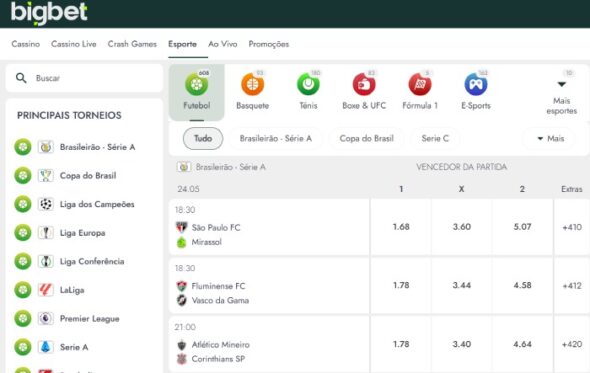Select the Tudo filter pill
This screenshot has height=373, width=590.
click(x=203, y=139)
